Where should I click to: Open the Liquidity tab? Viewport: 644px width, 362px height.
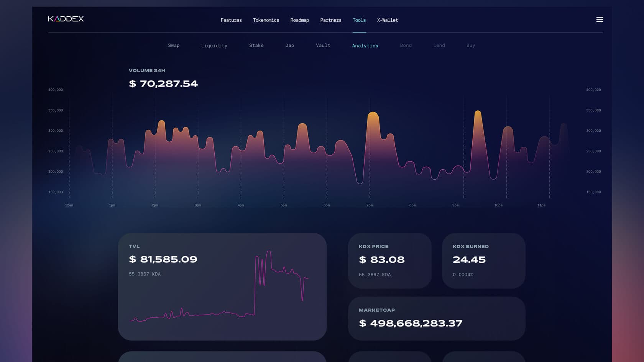pos(214,46)
